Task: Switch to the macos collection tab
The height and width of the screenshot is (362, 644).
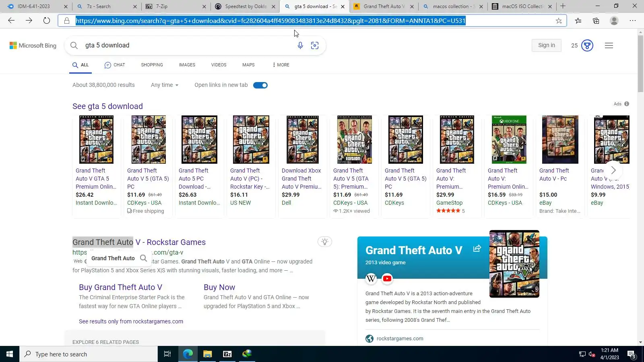Action: tap(452, 6)
